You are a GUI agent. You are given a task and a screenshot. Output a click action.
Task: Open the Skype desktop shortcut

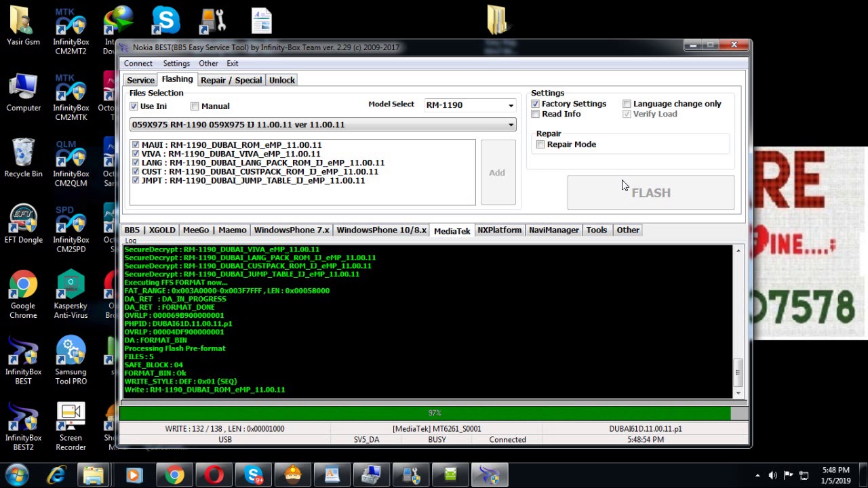point(165,20)
